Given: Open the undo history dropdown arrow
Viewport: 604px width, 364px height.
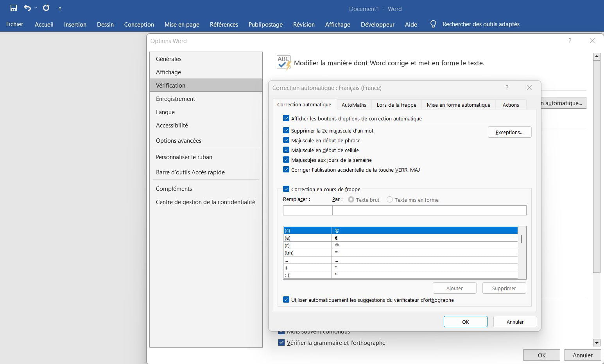Looking at the screenshot, I should click(36, 8).
